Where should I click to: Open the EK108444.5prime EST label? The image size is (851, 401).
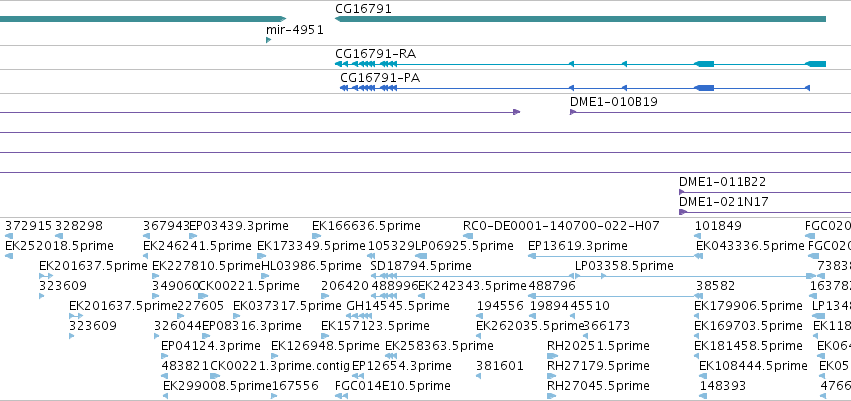tap(753, 366)
